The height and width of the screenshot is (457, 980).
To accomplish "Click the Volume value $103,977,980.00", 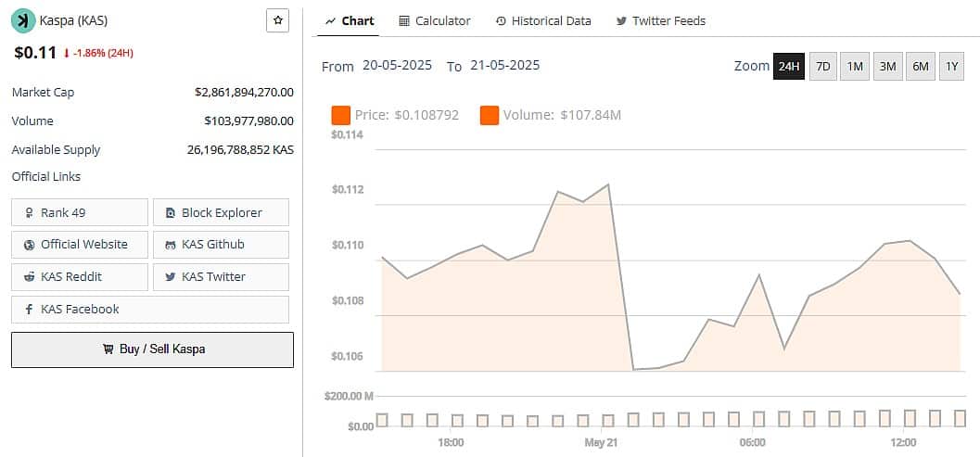I will point(248,121).
